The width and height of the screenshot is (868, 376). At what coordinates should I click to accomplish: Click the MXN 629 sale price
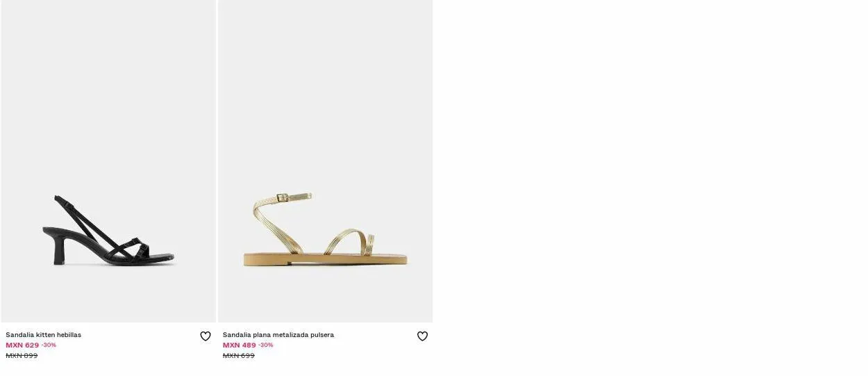pos(22,345)
